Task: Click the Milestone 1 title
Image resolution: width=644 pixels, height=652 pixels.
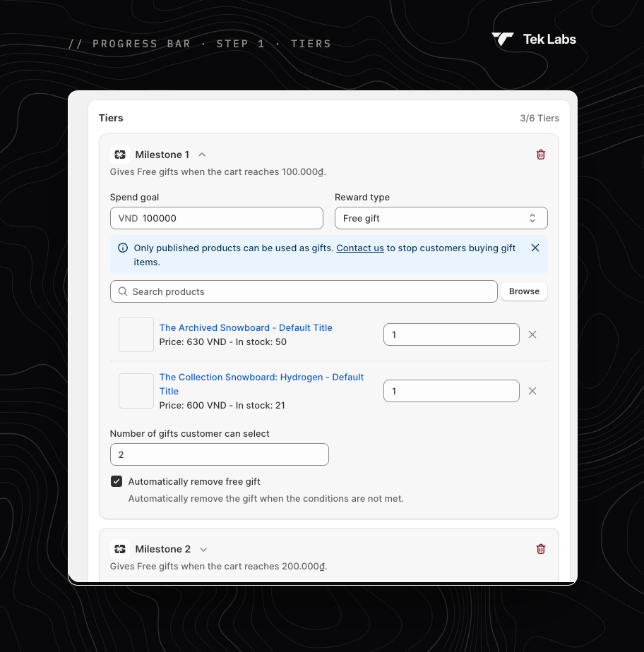Action: 162,155
